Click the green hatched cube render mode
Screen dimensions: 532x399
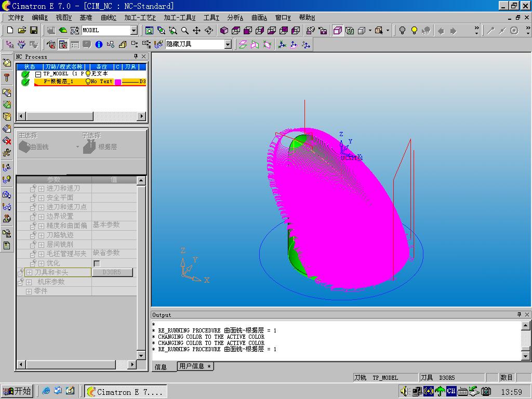pos(350,31)
